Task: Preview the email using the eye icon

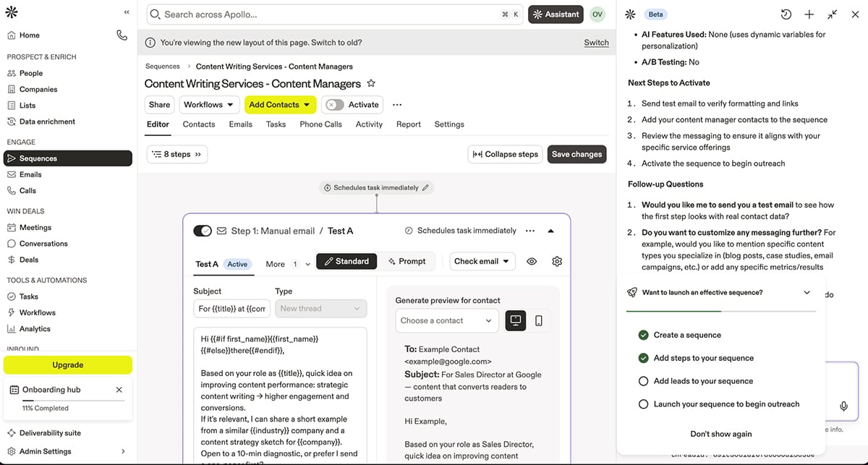Action: [x=532, y=261]
